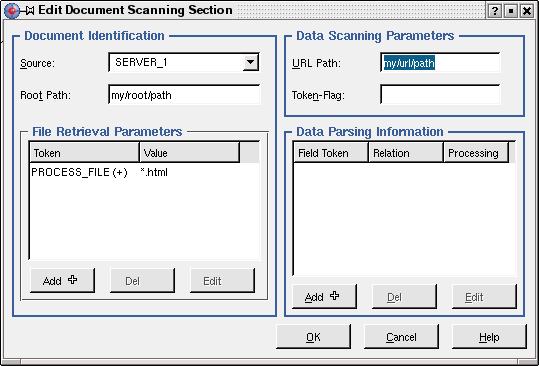
Task: Focus the URL Path text field
Action: coord(440,63)
